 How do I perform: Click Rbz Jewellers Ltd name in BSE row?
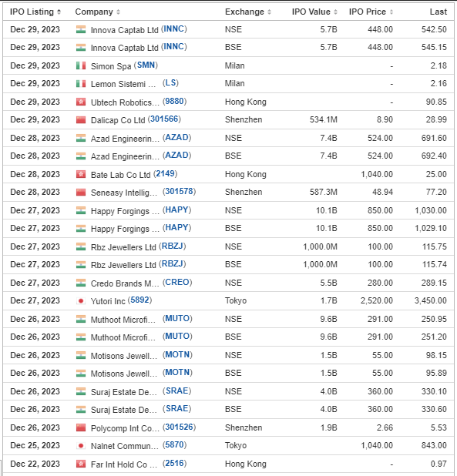[123, 265]
